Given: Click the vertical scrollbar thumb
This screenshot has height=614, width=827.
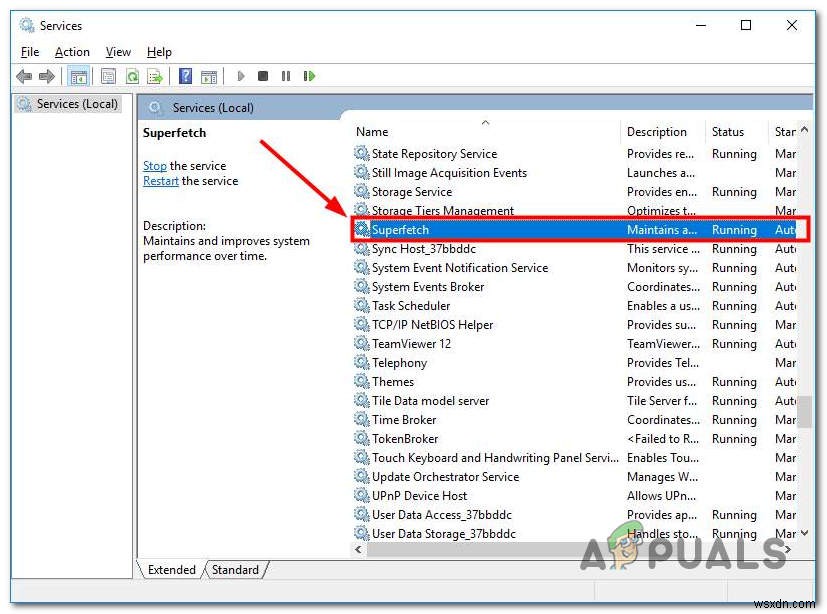Looking at the screenshot, I should tap(804, 411).
